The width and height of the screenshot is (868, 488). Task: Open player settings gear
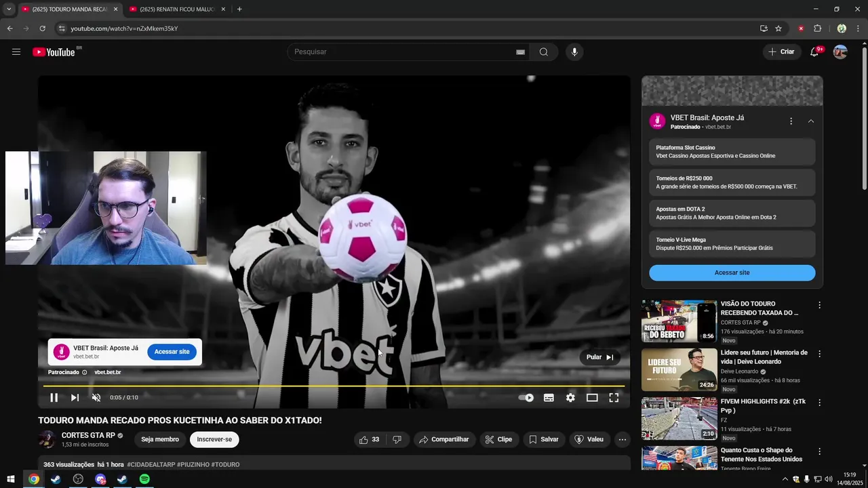click(x=570, y=398)
